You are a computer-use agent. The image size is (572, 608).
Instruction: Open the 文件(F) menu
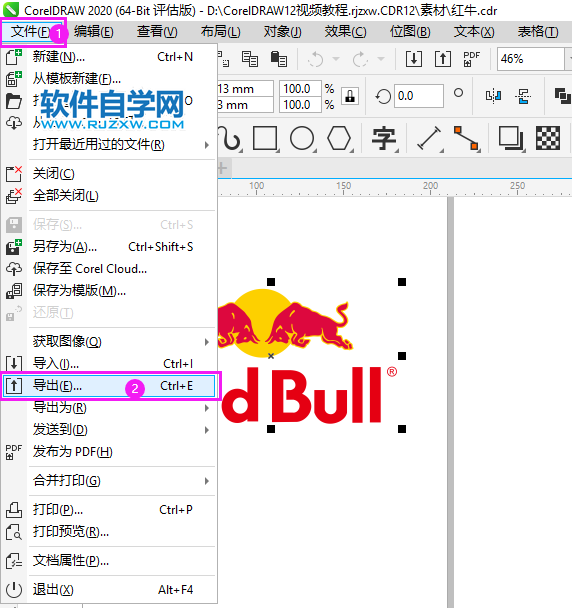coord(30,32)
